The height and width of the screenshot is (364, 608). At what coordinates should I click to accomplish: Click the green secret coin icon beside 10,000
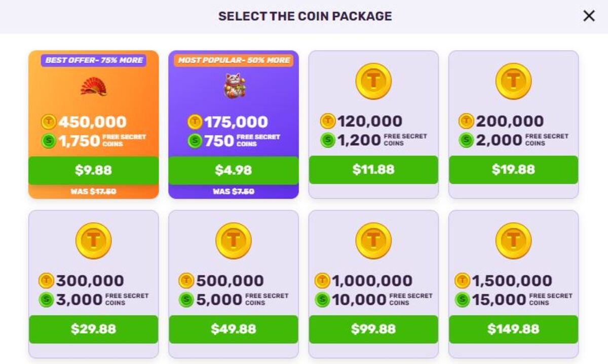pos(322,300)
